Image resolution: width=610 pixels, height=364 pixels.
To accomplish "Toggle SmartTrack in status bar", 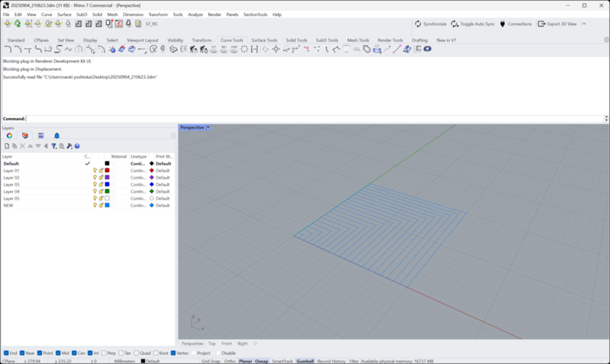I will tap(282, 361).
